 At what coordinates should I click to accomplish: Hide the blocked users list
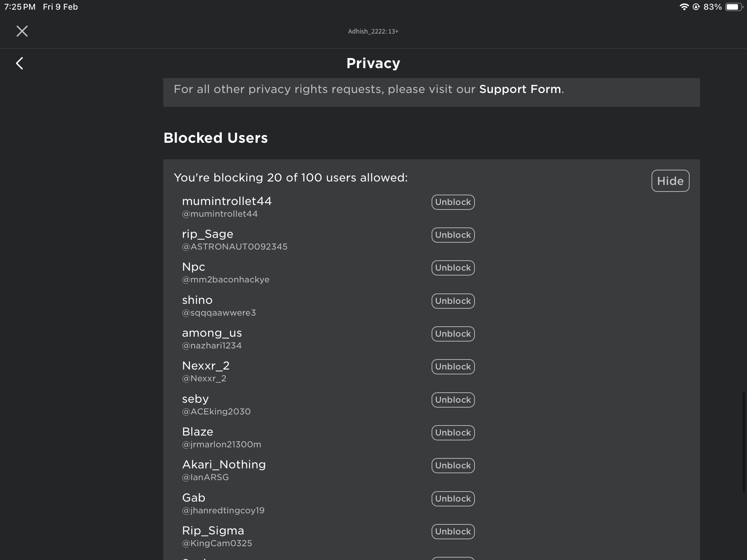pos(670,181)
